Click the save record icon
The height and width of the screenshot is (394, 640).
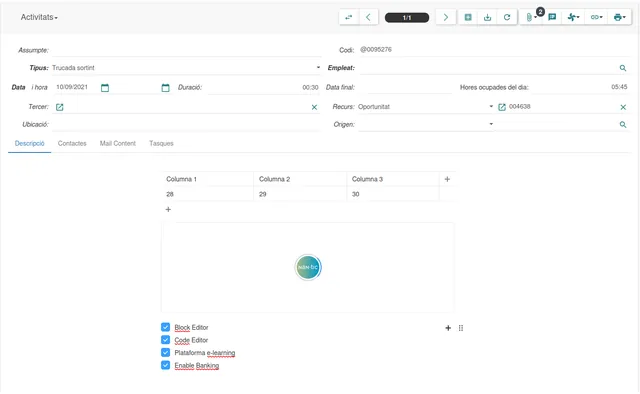(487, 17)
